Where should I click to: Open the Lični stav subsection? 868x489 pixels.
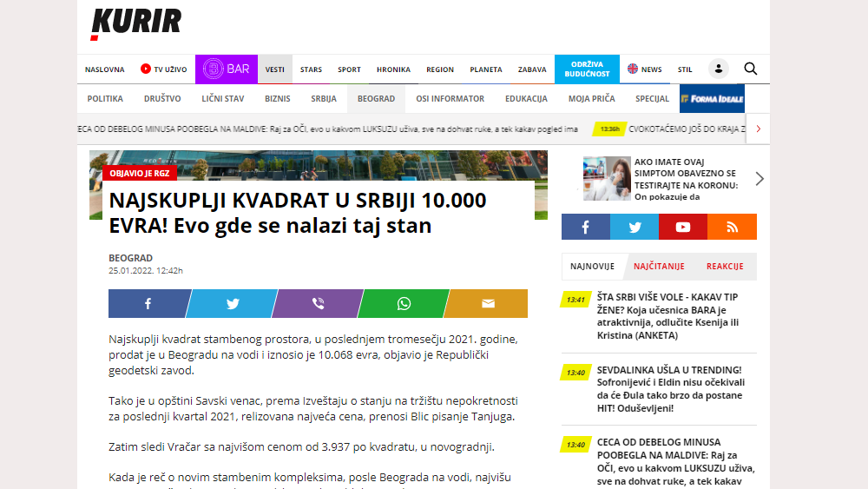point(222,98)
